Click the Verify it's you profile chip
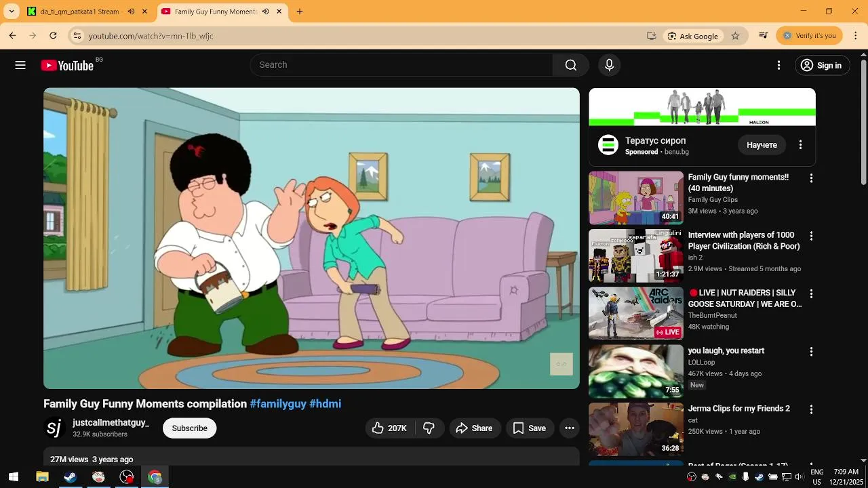The image size is (868, 488). (809, 36)
